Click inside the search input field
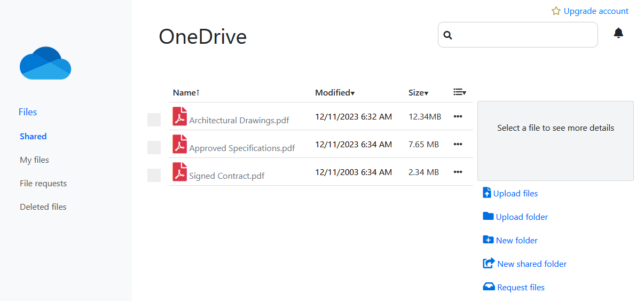 click(x=518, y=35)
